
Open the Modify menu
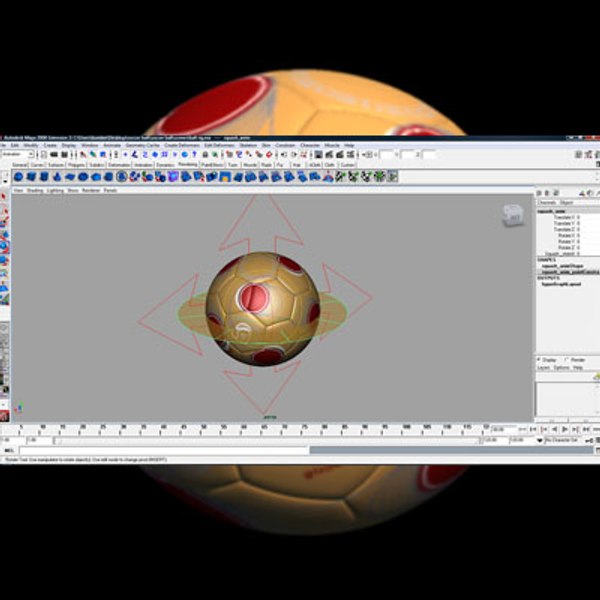pyautogui.click(x=31, y=145)
